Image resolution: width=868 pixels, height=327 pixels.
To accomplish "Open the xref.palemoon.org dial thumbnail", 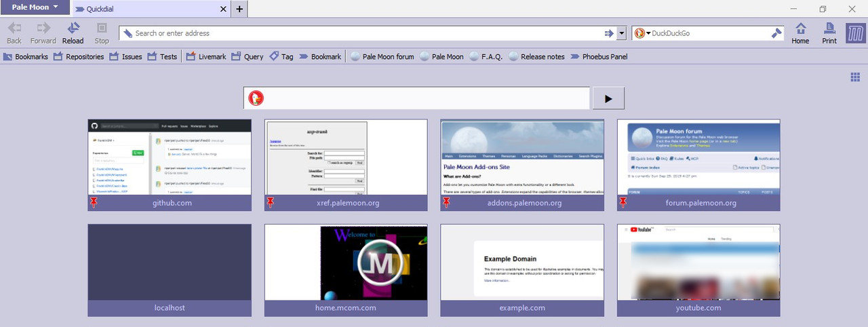I will coord(346,157).
